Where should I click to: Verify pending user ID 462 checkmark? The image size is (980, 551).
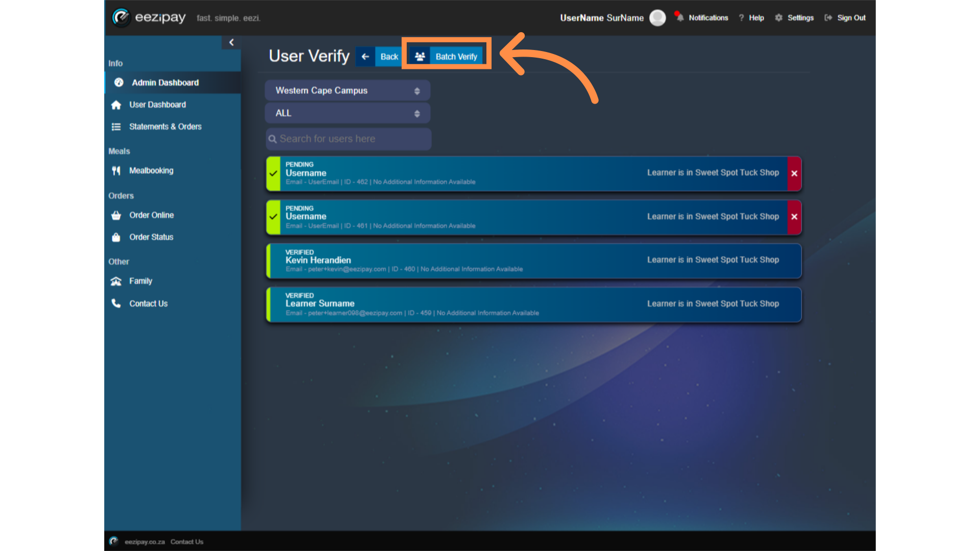coord(274,173)
